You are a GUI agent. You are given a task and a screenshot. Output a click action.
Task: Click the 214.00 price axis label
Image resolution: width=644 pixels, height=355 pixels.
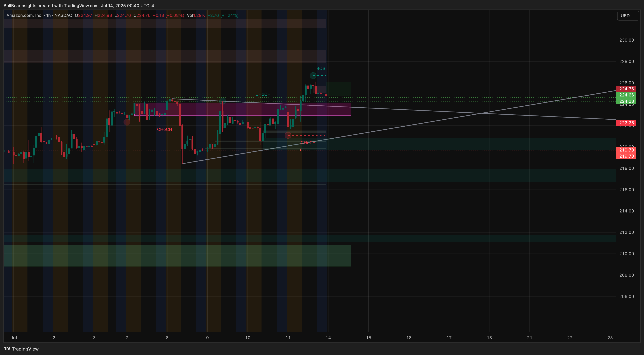point(626,211)
